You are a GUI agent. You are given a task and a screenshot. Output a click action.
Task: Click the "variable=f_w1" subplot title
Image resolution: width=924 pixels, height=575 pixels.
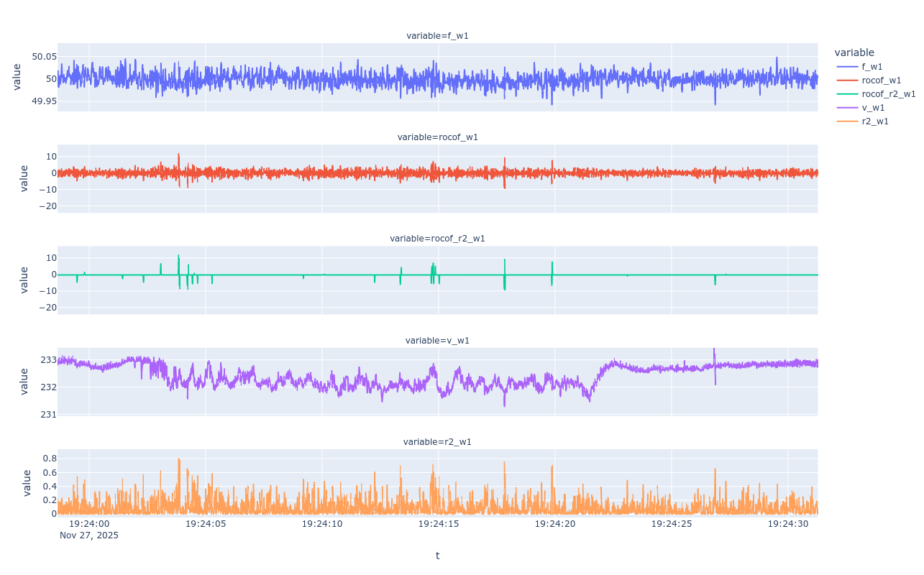(437, 35)
